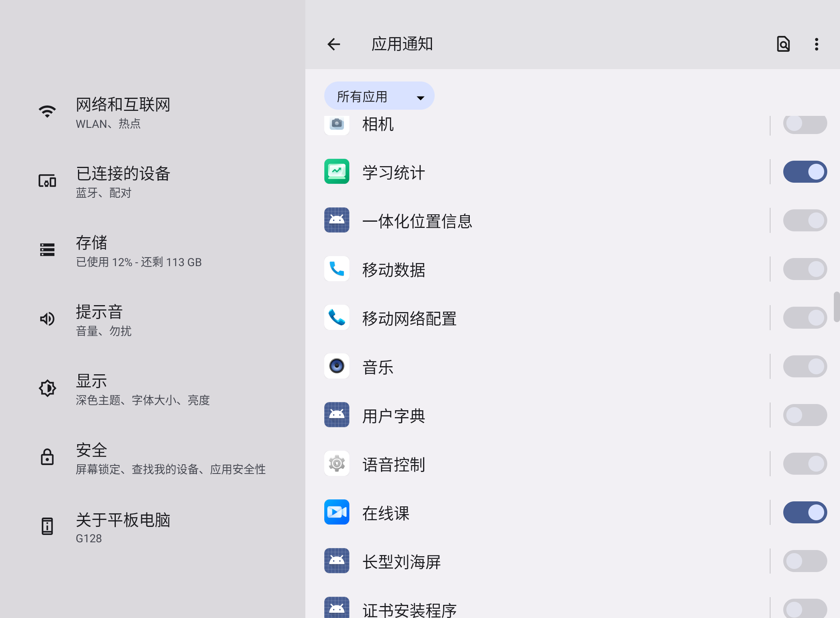Screen dimensions: 840x618
Task: Click the 一体化位置信息 Android icon
Action: point(337,220)
